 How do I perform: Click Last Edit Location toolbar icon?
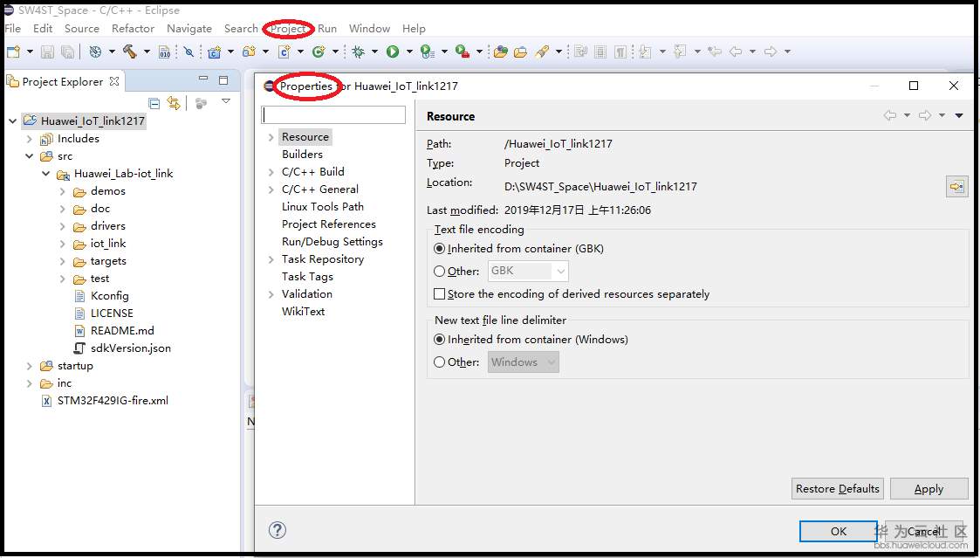click(715, 52)
